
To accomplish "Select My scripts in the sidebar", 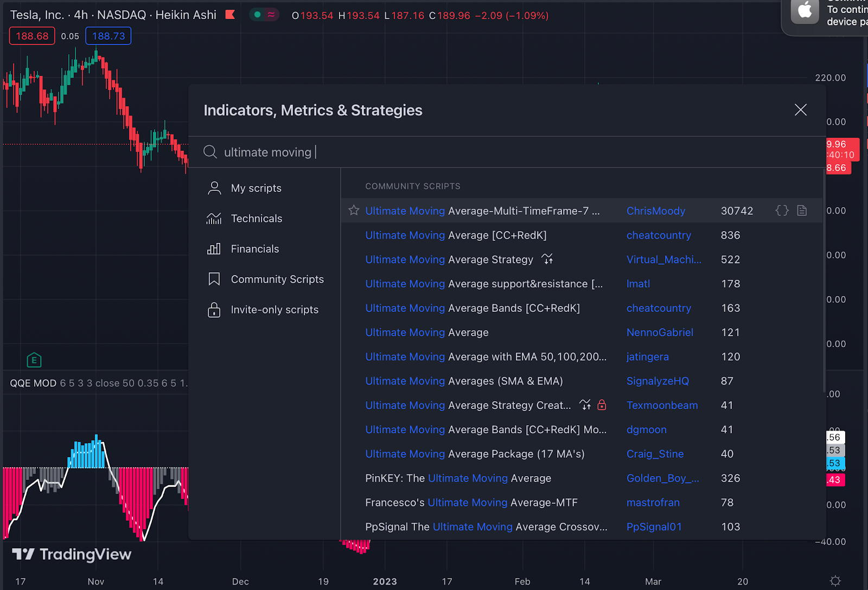I will tap(256, 188).
